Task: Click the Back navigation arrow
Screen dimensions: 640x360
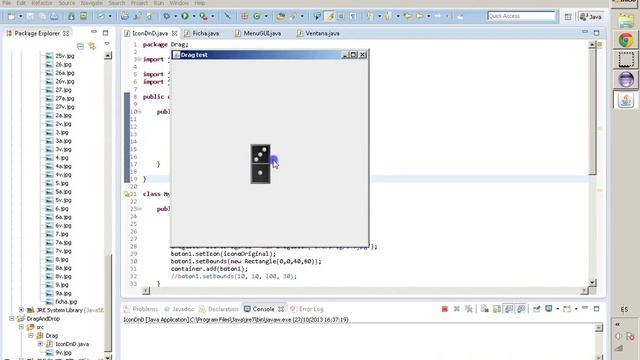Action: (420, 16)
